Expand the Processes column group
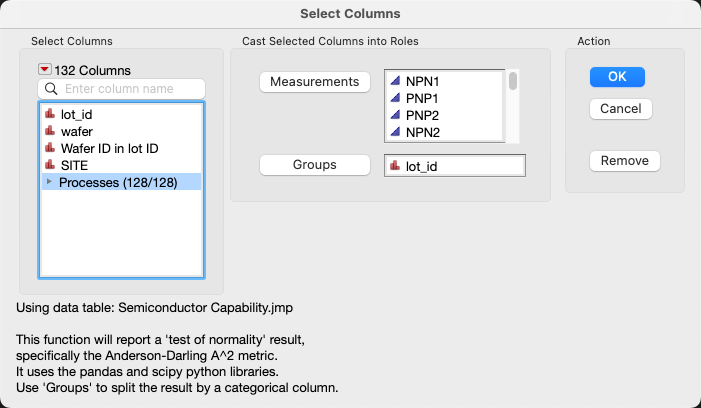The width and height of the screenshot is (701, 408). [x=49, y=181]
